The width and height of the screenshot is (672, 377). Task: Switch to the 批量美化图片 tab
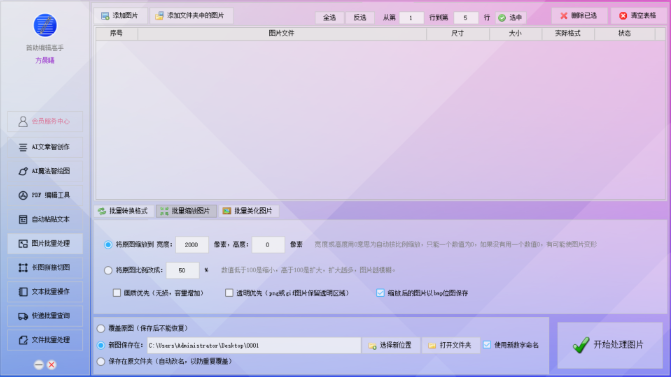[x=249, y=211]
